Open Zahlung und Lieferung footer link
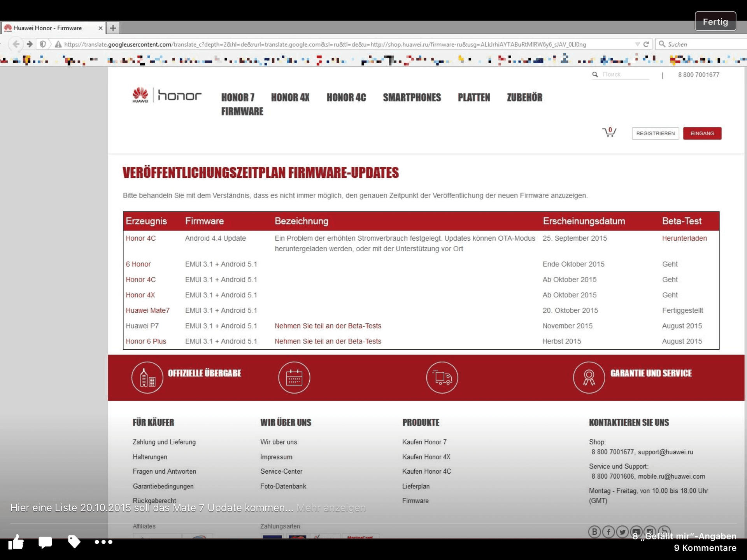Image resolution: width=747 pixels, height=560 pixels. pos(164,442)
